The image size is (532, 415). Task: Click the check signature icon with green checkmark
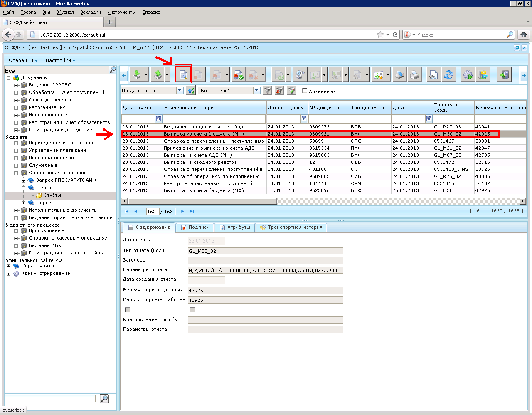[x=238, y=75]
